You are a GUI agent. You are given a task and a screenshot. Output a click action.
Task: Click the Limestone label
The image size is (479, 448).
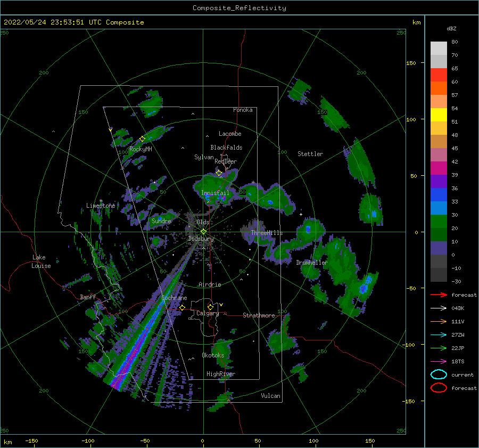101,206
